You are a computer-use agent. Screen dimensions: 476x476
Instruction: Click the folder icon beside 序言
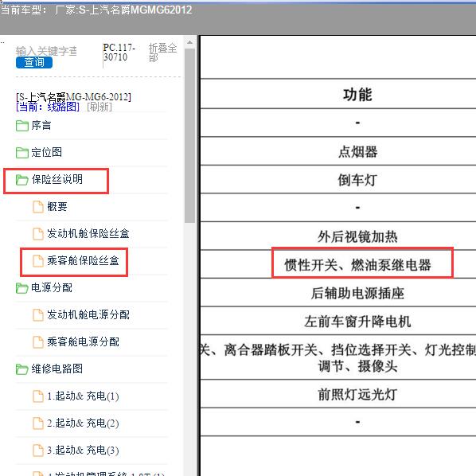pos(21,126)
